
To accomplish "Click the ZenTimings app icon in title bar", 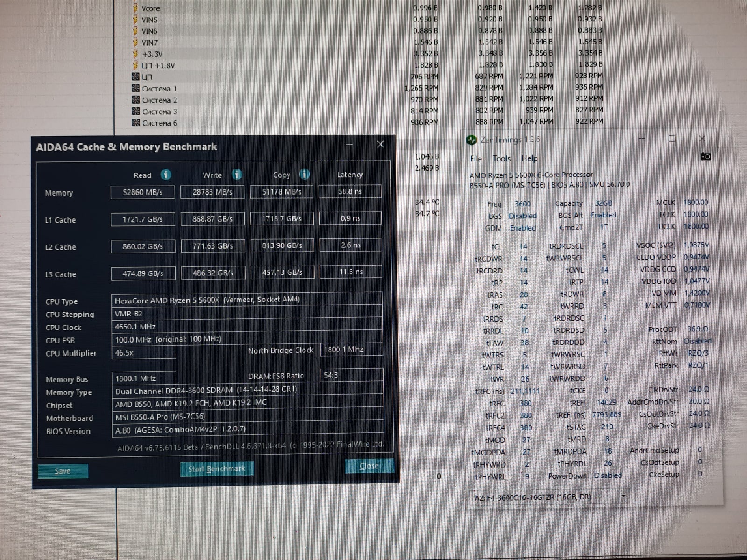I will coord(472,140).
